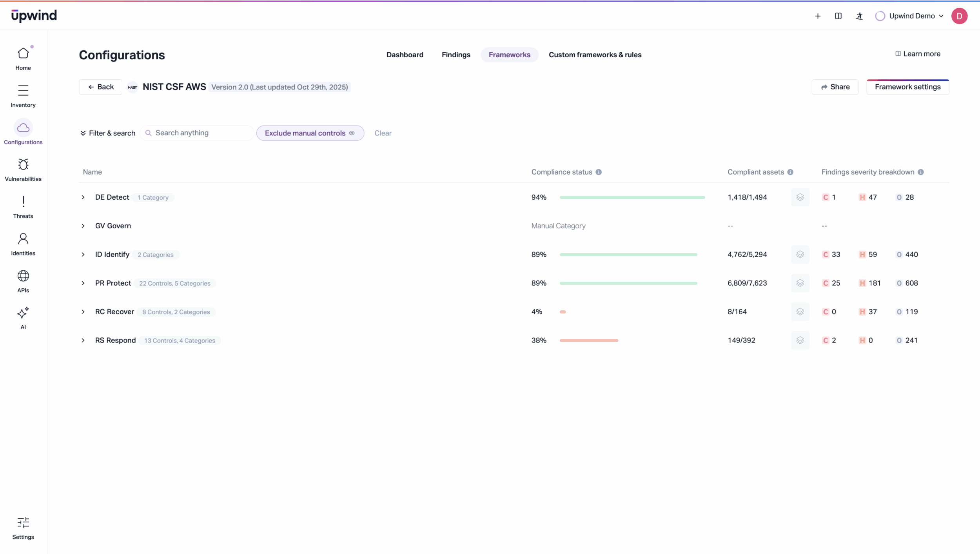
Task: Collapse the Filter & search toggle
Action: (x=107, y=133)
